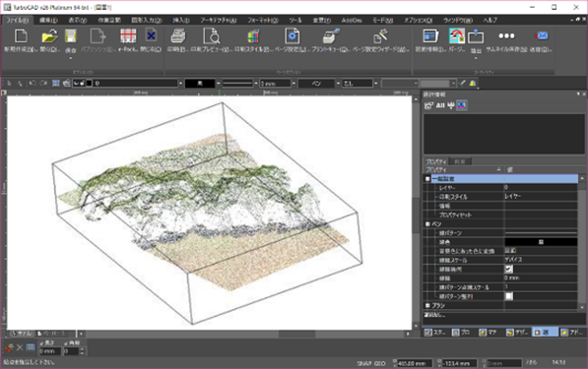Open the Architecture menu
This screenshot has width=588, height=369.
[219, 21]
